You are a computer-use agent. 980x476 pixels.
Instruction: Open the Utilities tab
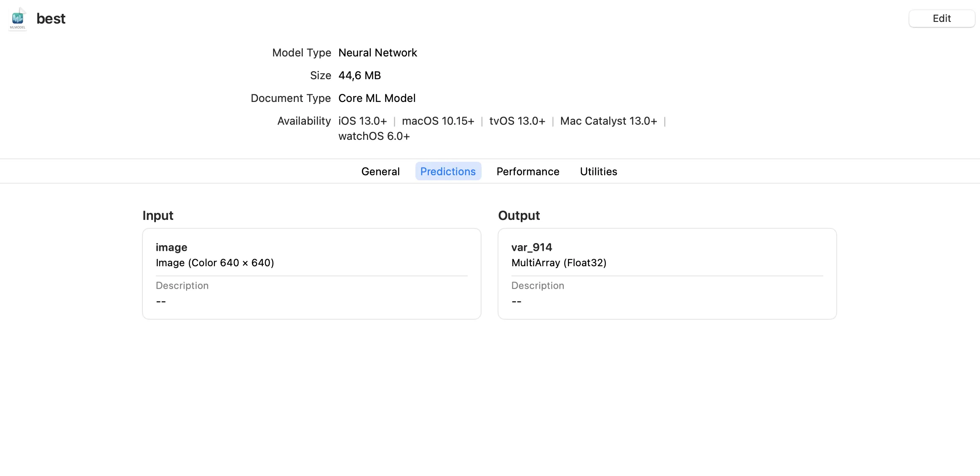coord(598,171)
